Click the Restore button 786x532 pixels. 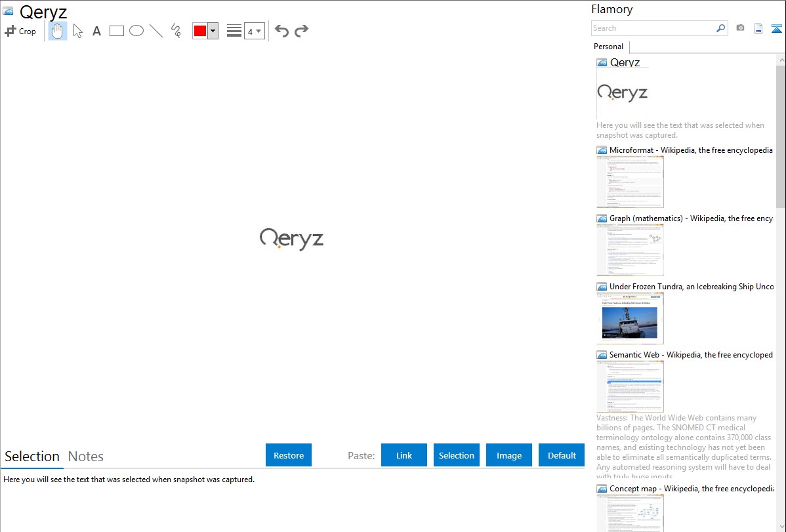[289, 455]
